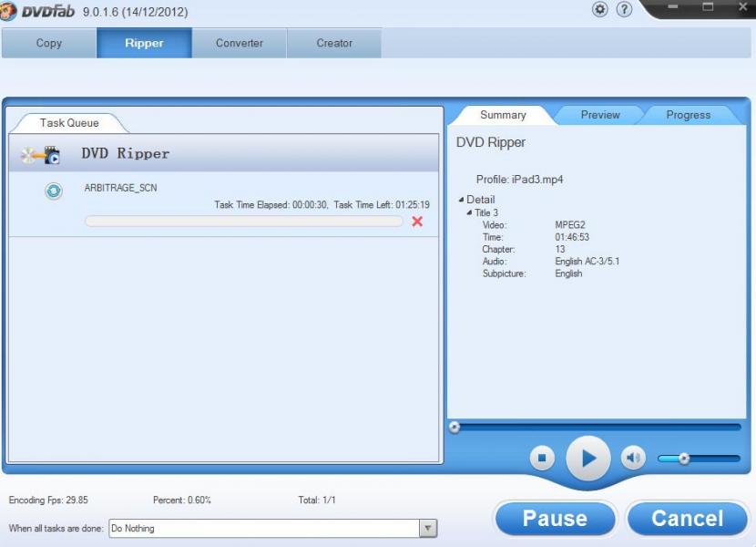Stop the preview playback
The height and width of the screenshot is (547, 756).
click(542, 458)
